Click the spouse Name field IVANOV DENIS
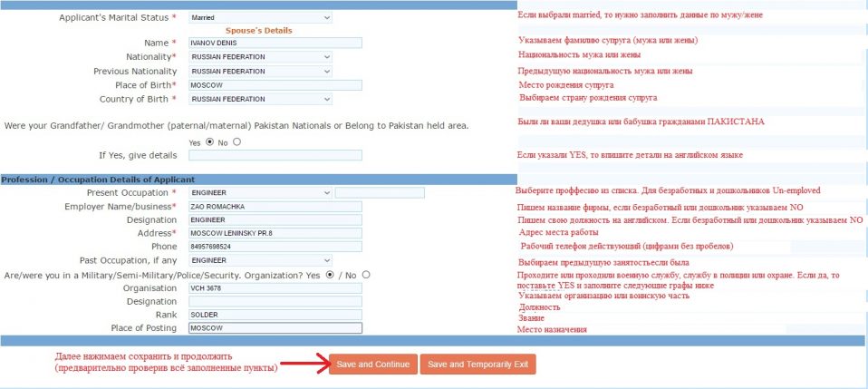This screenshot has height=389, width=868. pyautogui.click(x=275, y=43)
